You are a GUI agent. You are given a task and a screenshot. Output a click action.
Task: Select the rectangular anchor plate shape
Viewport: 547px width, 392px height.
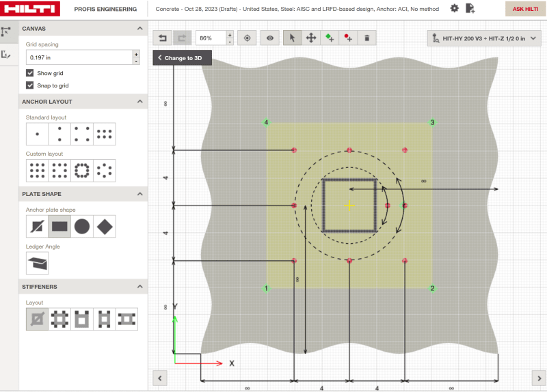click(x=59, y=227)
